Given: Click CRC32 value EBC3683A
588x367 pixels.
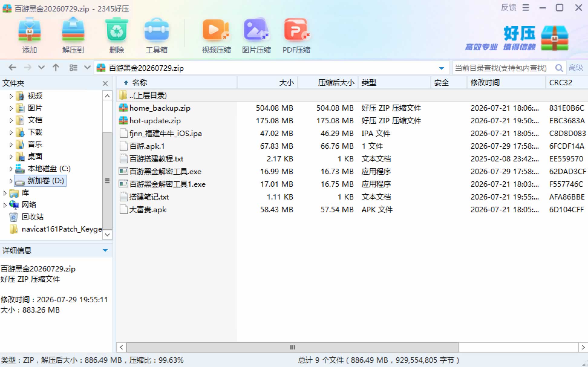Looking at the screenshot, I should click(x=567, y=121).
